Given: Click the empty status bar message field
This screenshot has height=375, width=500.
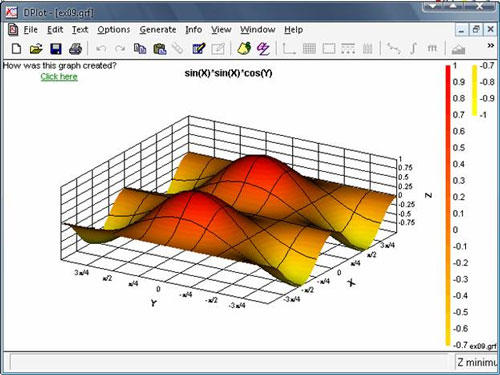Looking at the screenshot, I should pos(229,362).
